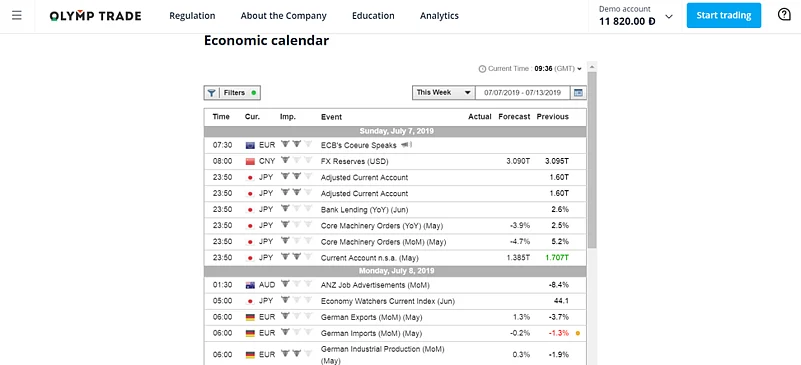
Task: Open the Regulation menu
Action: (x=192, y=16)
